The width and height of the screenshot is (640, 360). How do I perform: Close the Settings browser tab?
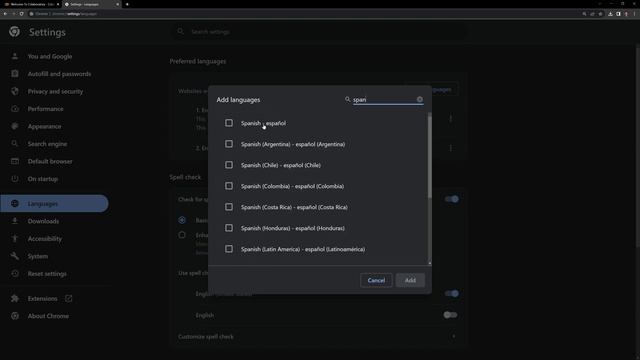point(118,4)
